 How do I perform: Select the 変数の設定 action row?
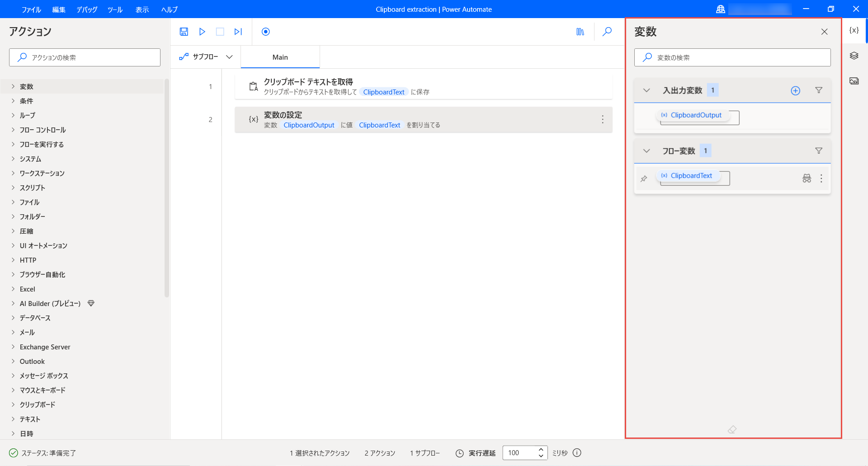point(424,119)
